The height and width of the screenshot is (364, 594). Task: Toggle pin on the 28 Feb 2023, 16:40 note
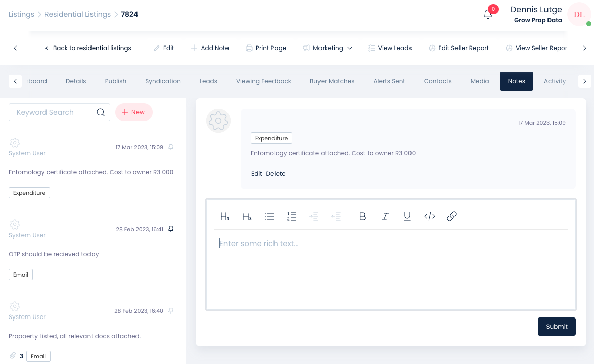point(171,310)
